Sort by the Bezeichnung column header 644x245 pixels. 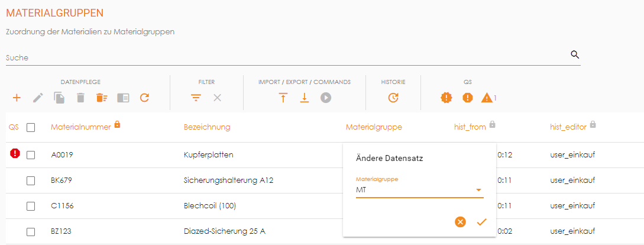[207, 127]
